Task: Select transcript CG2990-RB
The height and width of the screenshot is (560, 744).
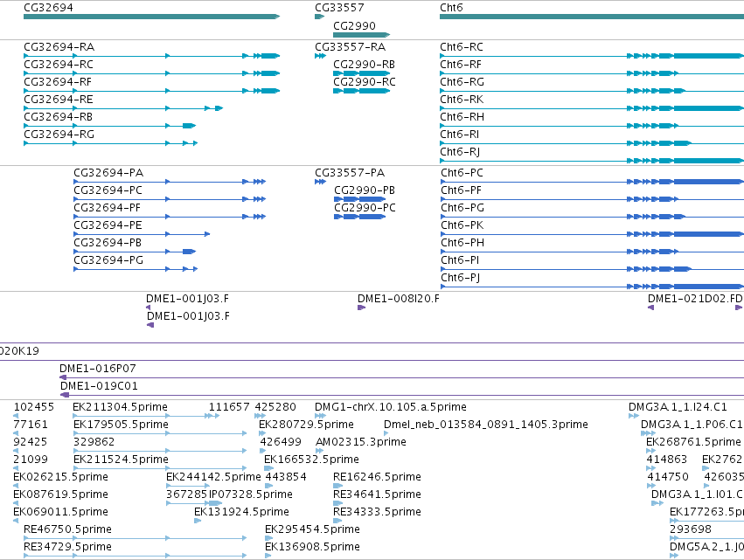Action: pyautogui.click(x=362, y=73)
